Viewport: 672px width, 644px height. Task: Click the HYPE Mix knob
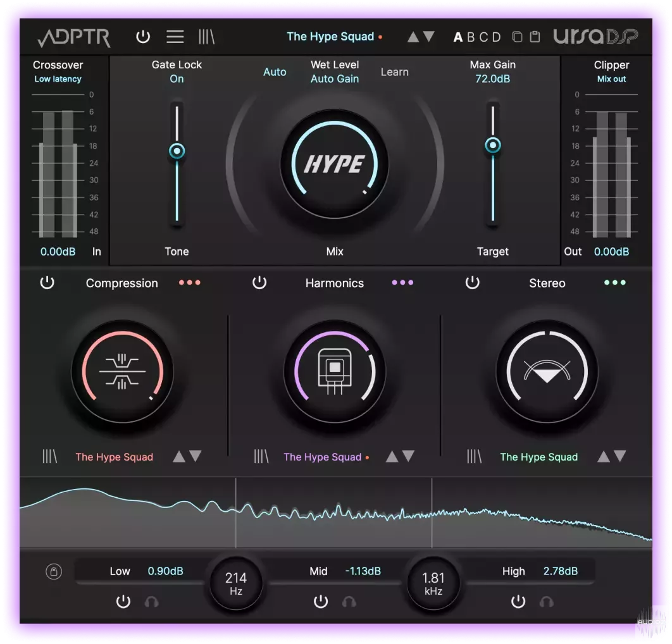(x=335, y=164)
